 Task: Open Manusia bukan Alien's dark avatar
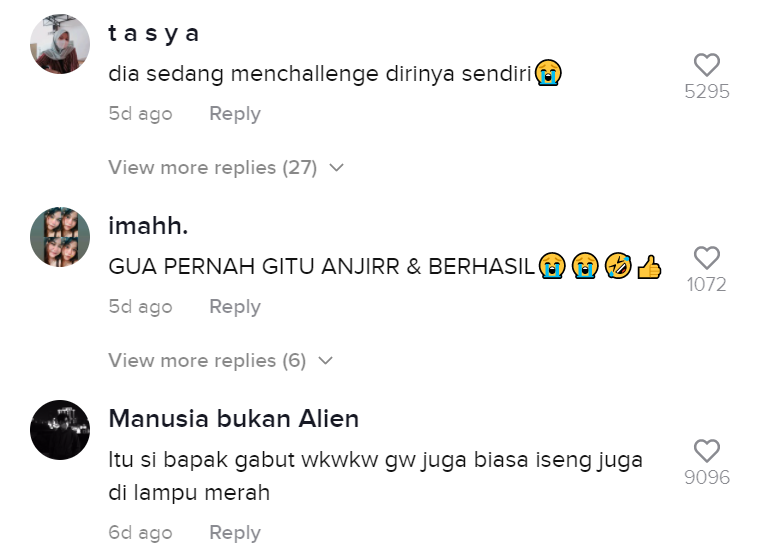60,430
